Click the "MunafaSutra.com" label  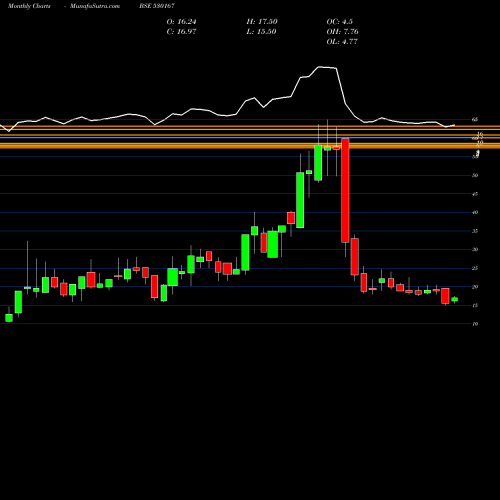click(95, 6)
